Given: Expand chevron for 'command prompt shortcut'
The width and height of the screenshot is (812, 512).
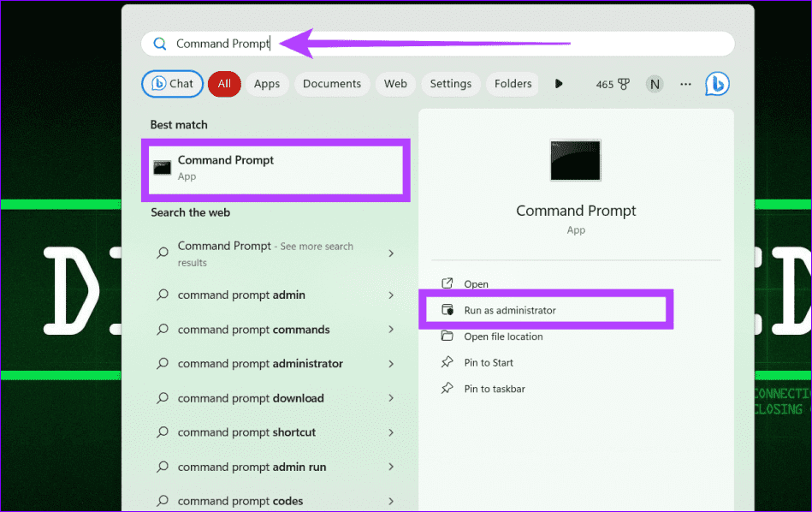Looking at the screenshot, I should [391, 432].
